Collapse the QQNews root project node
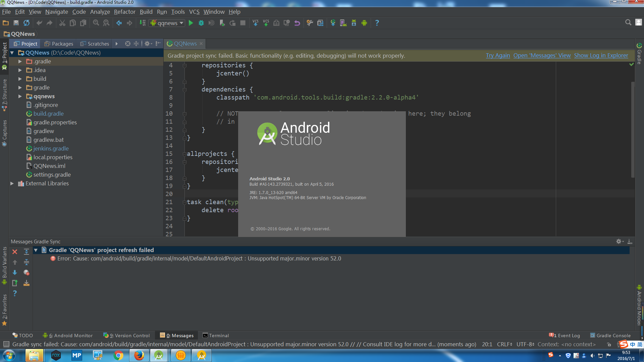This screenshot has width=644, height=362. click(x=12, y=53)
